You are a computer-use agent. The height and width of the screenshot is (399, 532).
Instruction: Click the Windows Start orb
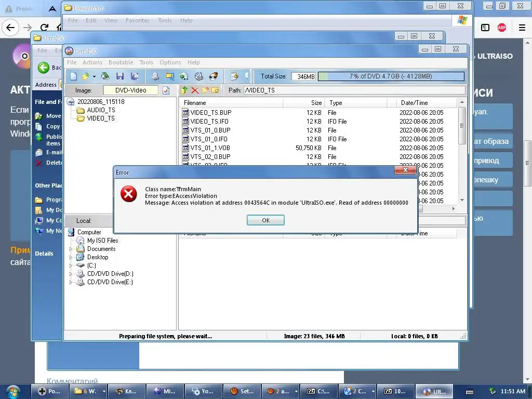tap(12, 392)
